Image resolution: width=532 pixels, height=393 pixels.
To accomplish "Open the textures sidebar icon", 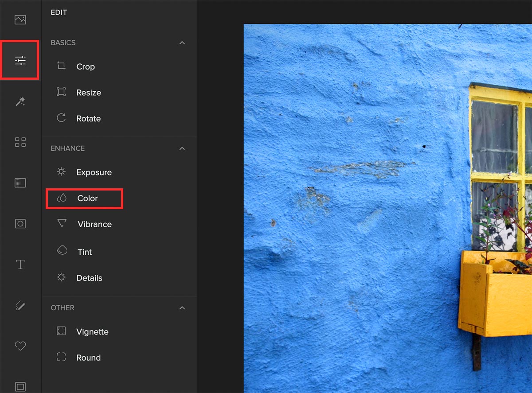I will (20, 183).
